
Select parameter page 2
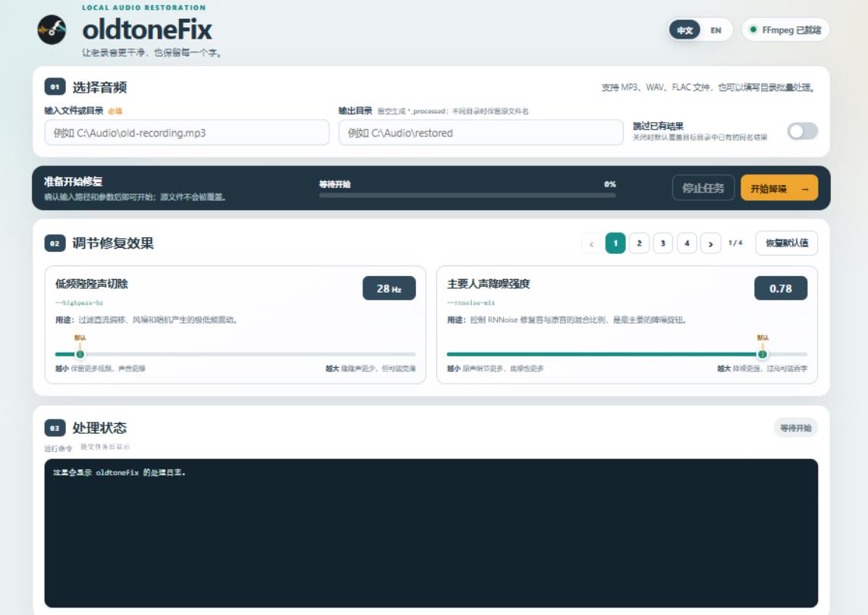pyautogui.click(x=640, y=243)
